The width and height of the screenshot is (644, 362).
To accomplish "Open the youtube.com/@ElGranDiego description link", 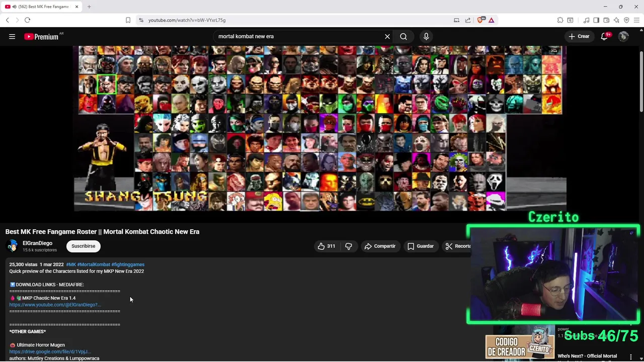I will point(55,305).
